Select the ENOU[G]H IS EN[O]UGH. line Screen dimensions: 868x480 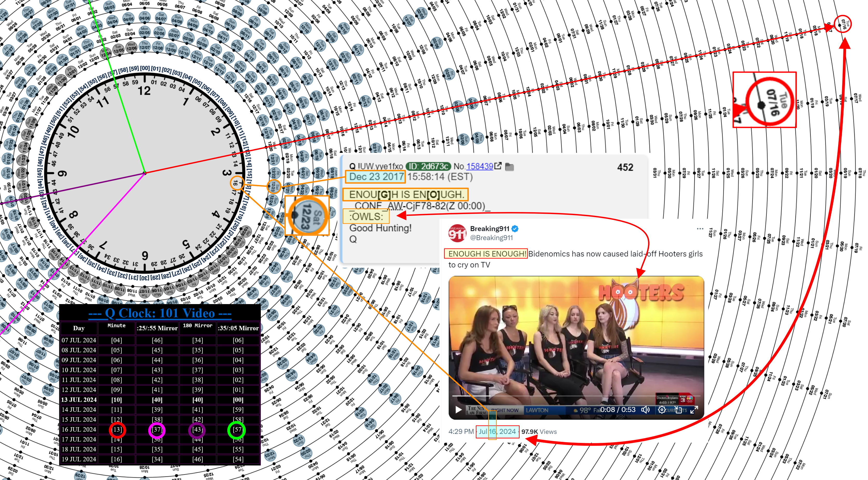[406, 195]
